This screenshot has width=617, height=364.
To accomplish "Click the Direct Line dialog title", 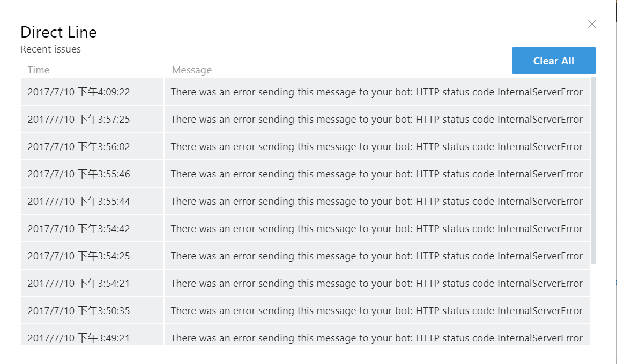I will 58,32.
